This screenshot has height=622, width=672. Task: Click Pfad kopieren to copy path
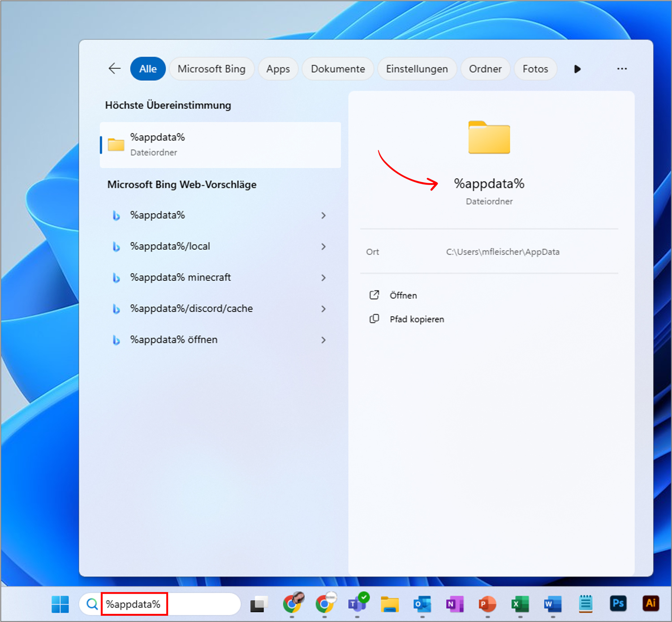pyautogui.click(x=416, y=319)
